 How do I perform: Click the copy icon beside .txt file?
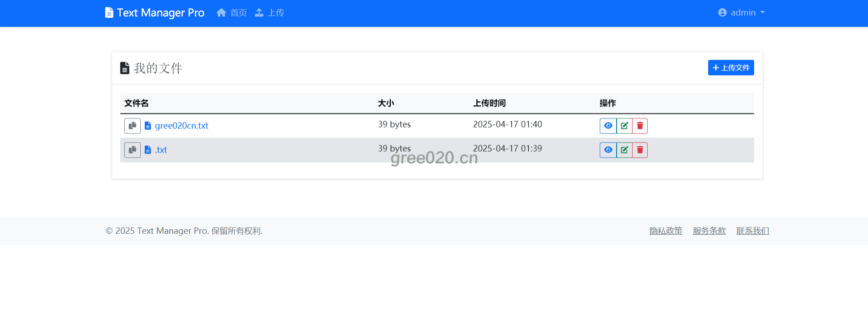point(132,150)
